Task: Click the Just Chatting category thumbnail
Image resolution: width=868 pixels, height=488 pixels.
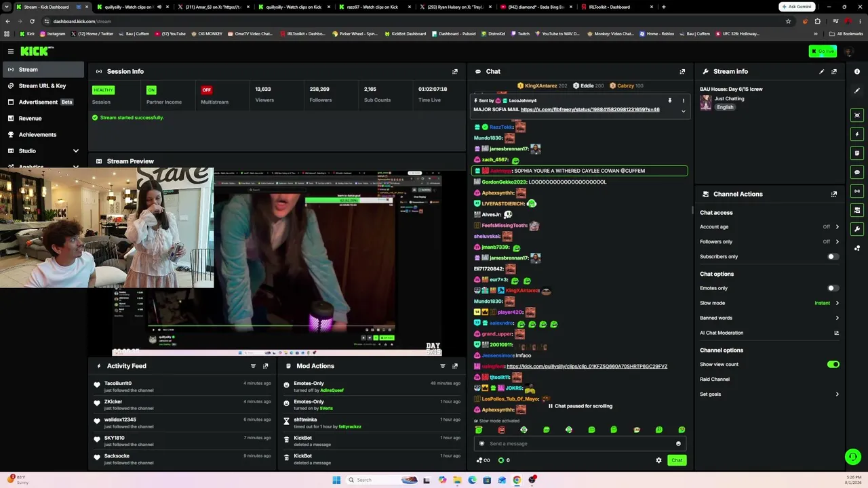Action: (x=706, y=102)
